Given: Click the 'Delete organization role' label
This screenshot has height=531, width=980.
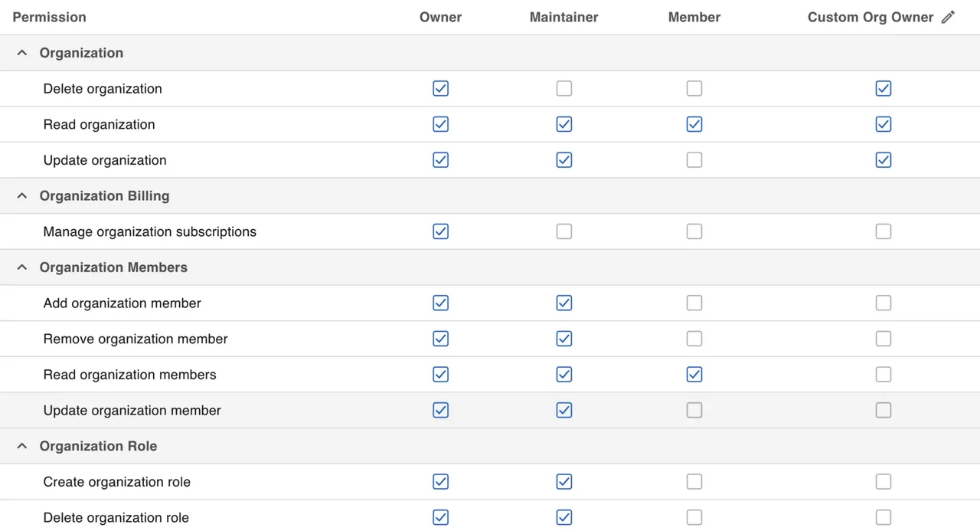Looking at the screenshot, I should (x=116, y=518).
